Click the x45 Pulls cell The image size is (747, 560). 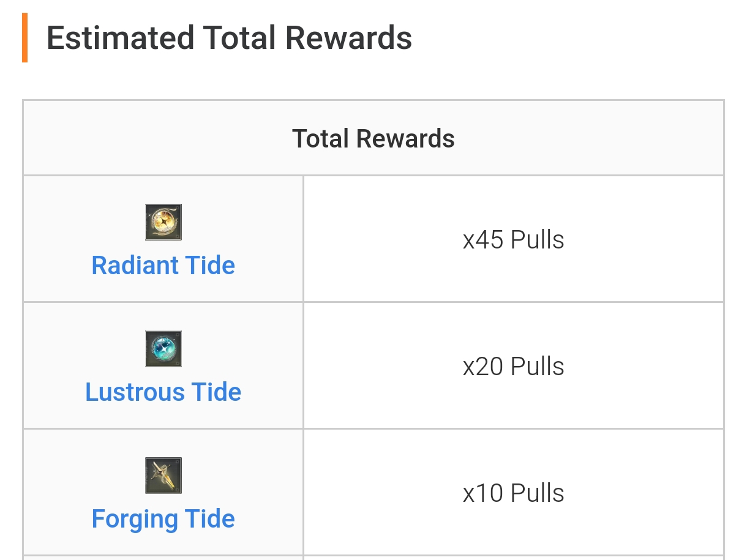(513, 239)
